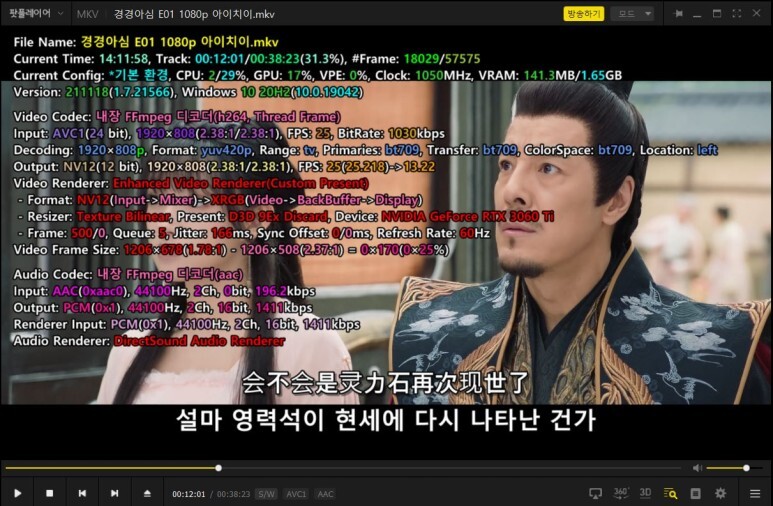
Task: Toggle 360 degree video mode
Action: 621,493
